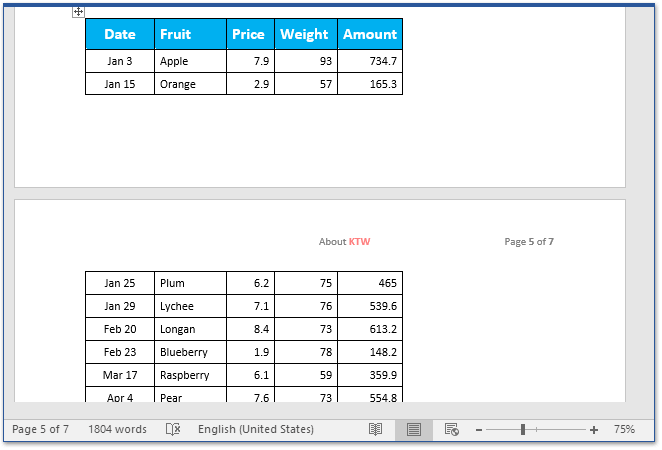Screen dimensions: 662x450
Task: Click the table move handle icon
Action: [78, 12]
